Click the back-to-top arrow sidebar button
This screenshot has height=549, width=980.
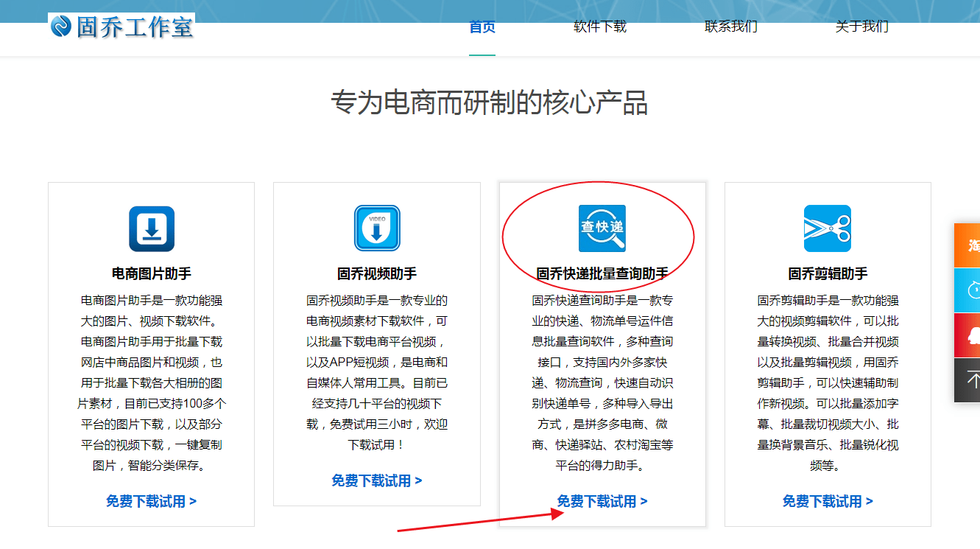click(x=967, y=380)
